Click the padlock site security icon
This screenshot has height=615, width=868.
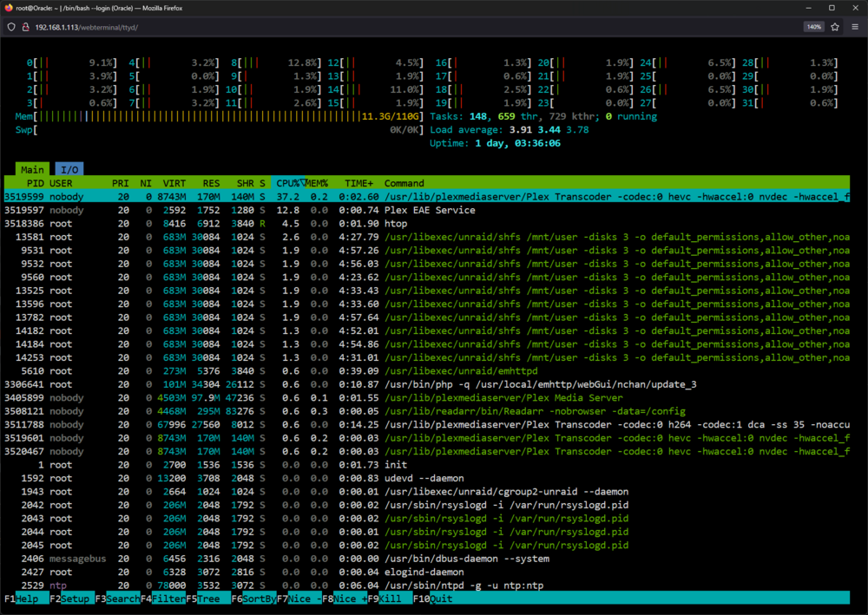25,27
